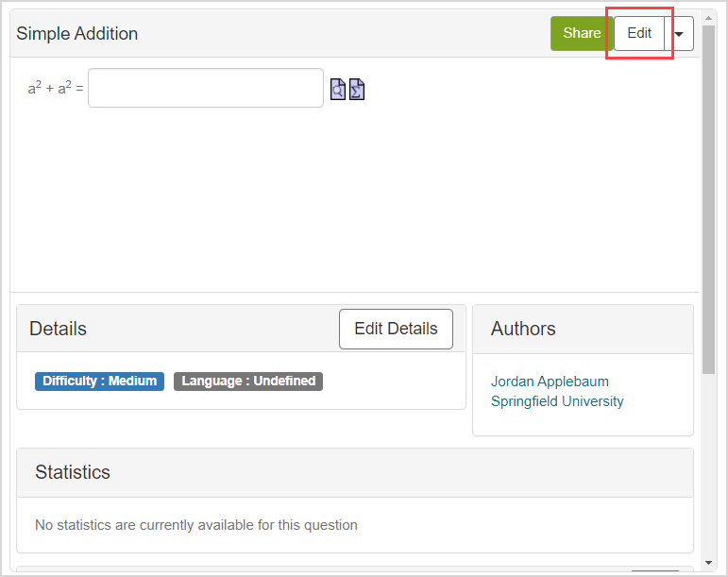Click the Simple Addition question title

tap(77, 34)
